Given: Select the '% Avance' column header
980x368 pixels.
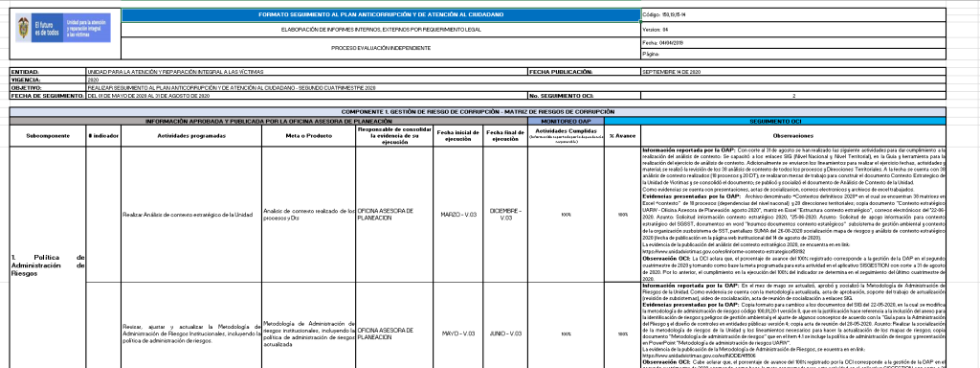Looking at the screenshot, I should pyautogui.click(x=622, y=136).
